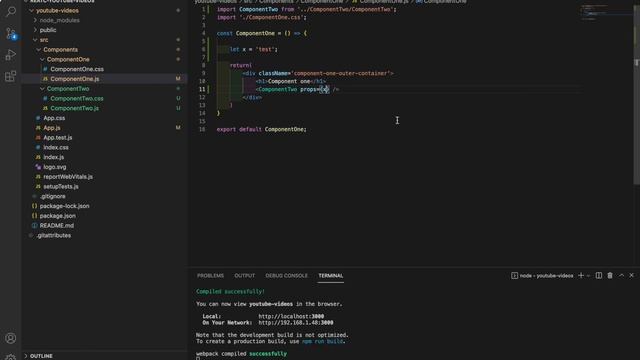Image resolution: width=640 pixels, height=360 pixels.
Task: Switch to the TERMINAL tab
Action: click(x=331, y=276)
